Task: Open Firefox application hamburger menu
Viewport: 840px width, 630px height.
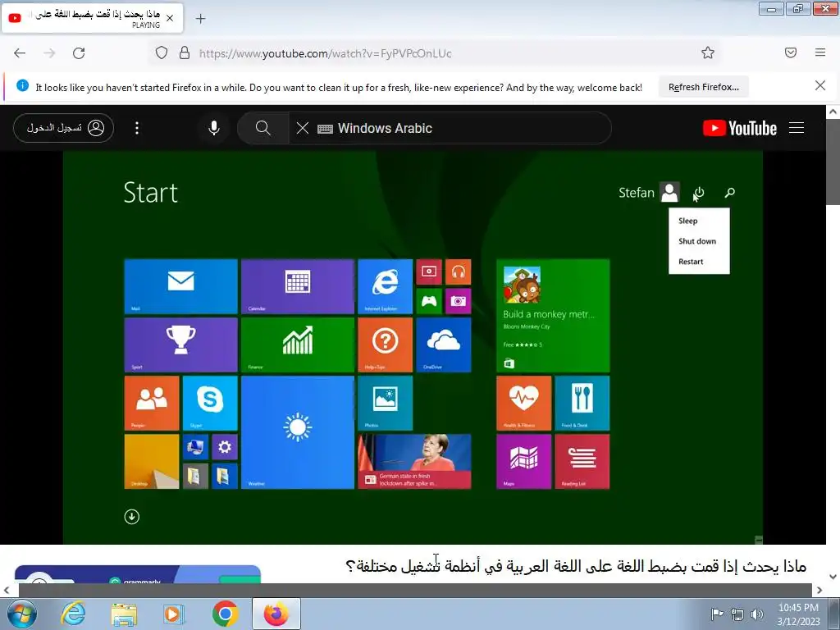Action: (x=820, y=52)
